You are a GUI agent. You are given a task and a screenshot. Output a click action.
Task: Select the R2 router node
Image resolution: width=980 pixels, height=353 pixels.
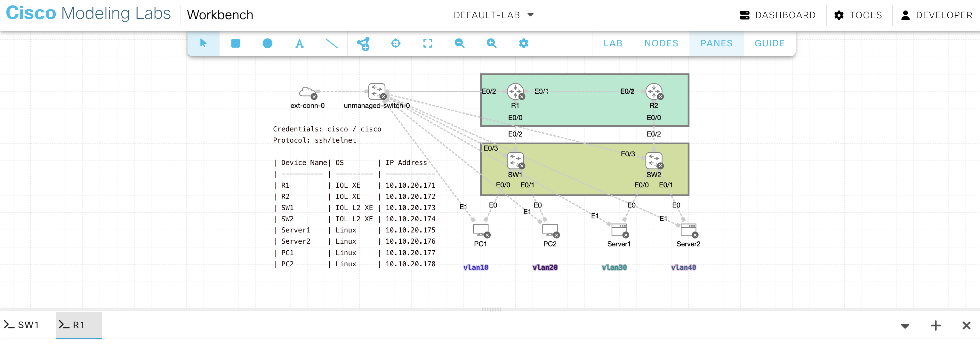tap(654, 91)
